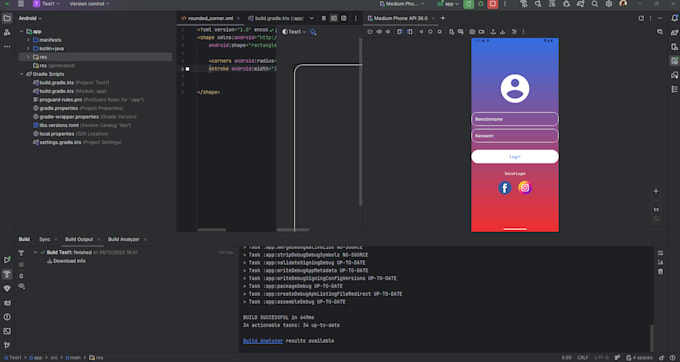Collapse Gradle Scripts tree node

(22, 74)
